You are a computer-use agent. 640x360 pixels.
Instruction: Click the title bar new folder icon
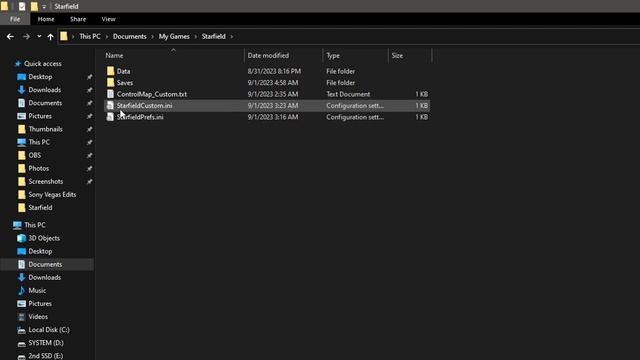click(34, 6)
